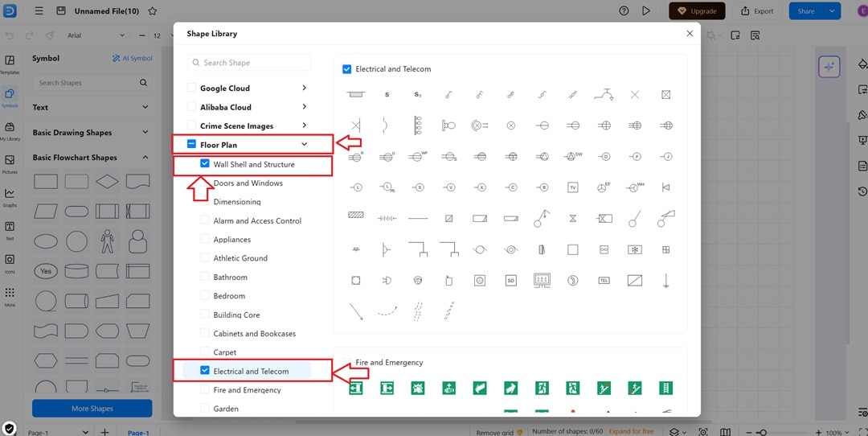Click the search magnifier in Symbol panel
The width and height of the screenshot is (868, 436).
click(143, 83)
